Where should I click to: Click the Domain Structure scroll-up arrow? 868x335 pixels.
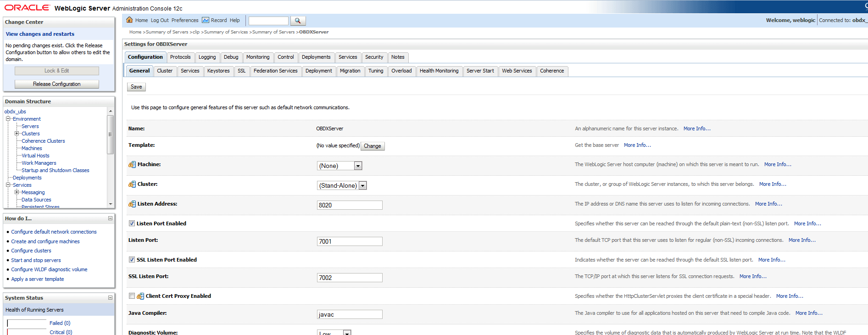[110, 112]
